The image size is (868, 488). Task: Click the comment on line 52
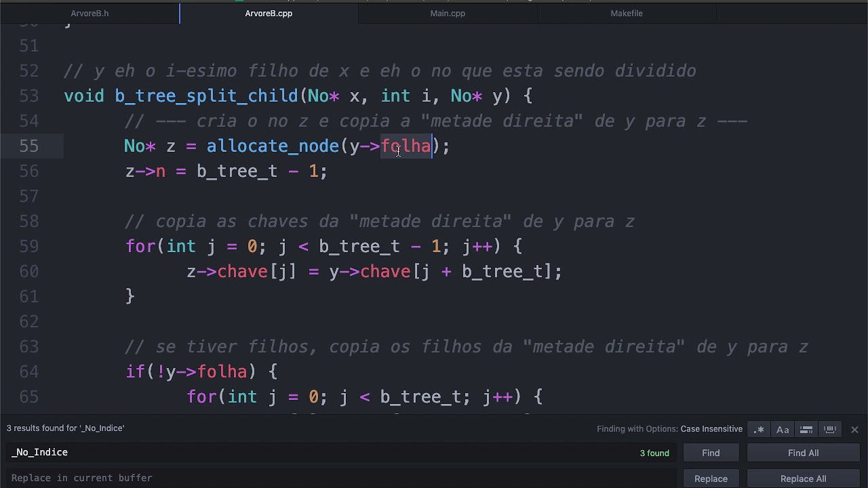click(x=380, y=70)
